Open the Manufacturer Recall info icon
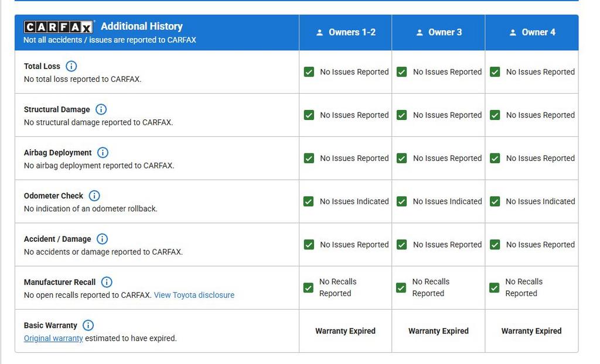Viewport: 600px width, 364px height. pos(107,282)
